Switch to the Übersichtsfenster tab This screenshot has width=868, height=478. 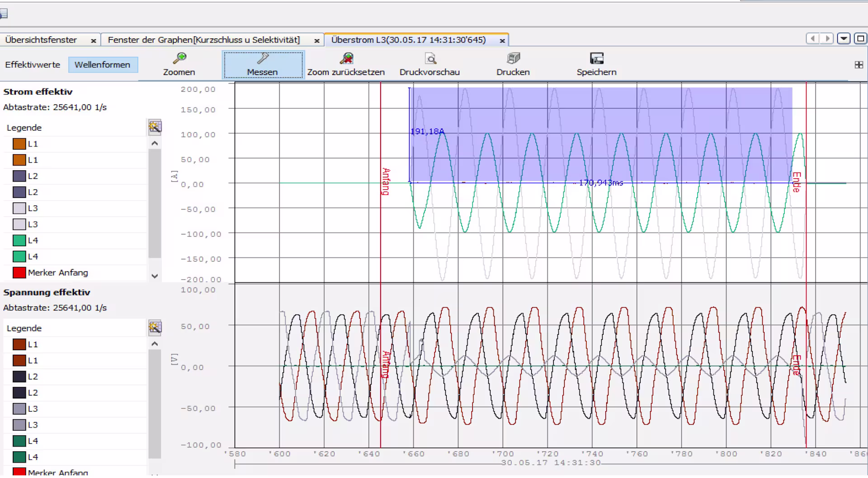[41, 40]
